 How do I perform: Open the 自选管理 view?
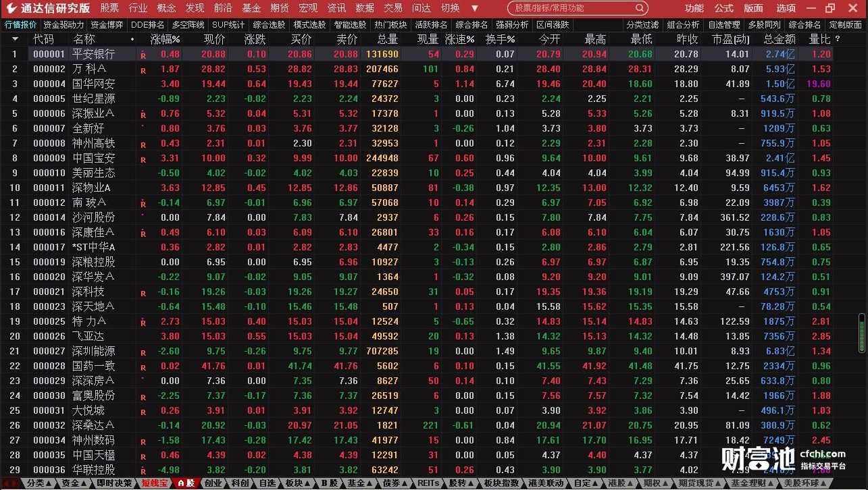(x=723, y=25)
